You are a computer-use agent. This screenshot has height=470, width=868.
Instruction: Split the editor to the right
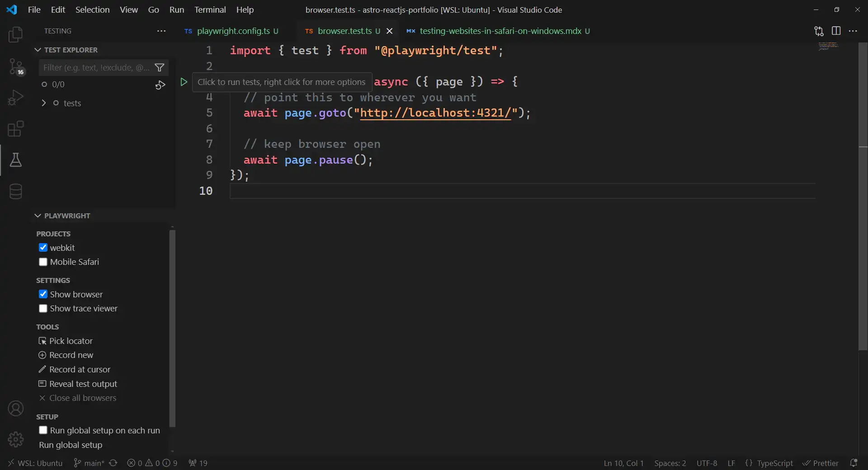pos(836,31)
